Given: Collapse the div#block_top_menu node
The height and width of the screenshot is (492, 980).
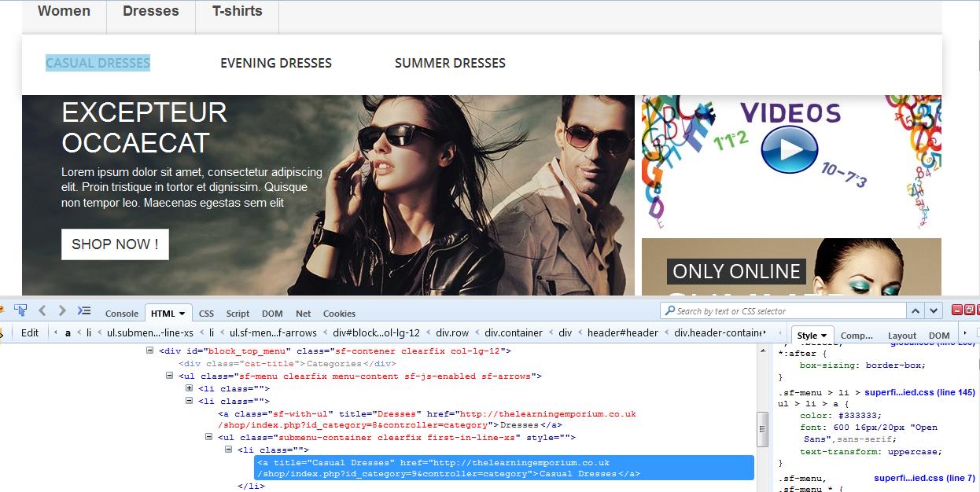Looking at the screenshot, I should click(149, 351).
